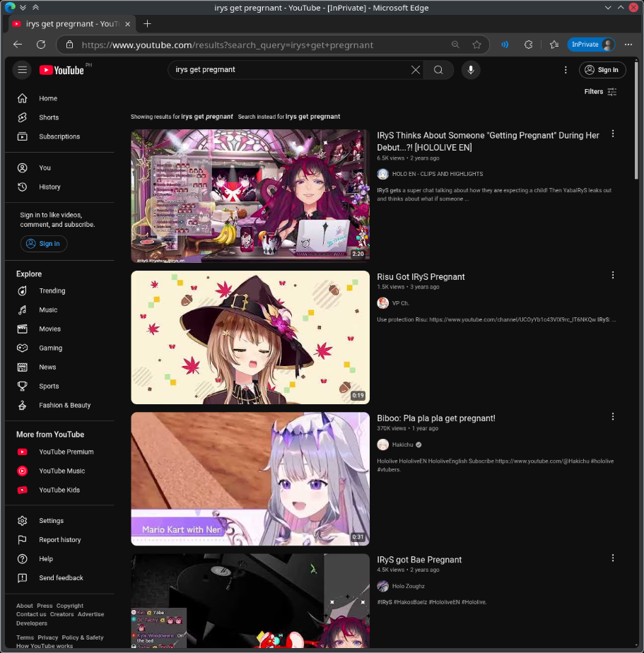Click the magnifier search button
The width and height of the screenshot is (644, 653).
[438, 70]
